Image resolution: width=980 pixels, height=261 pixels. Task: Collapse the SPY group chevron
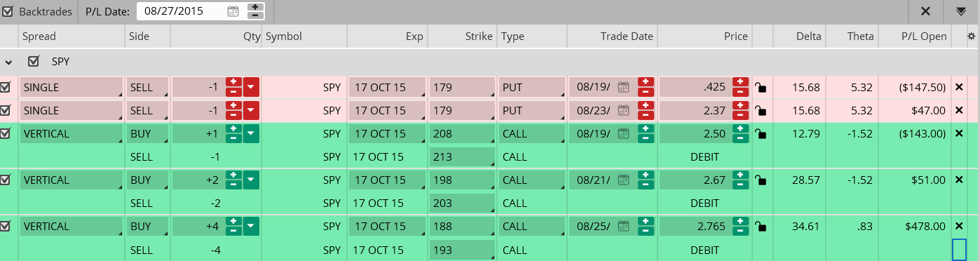click(8, 62)
